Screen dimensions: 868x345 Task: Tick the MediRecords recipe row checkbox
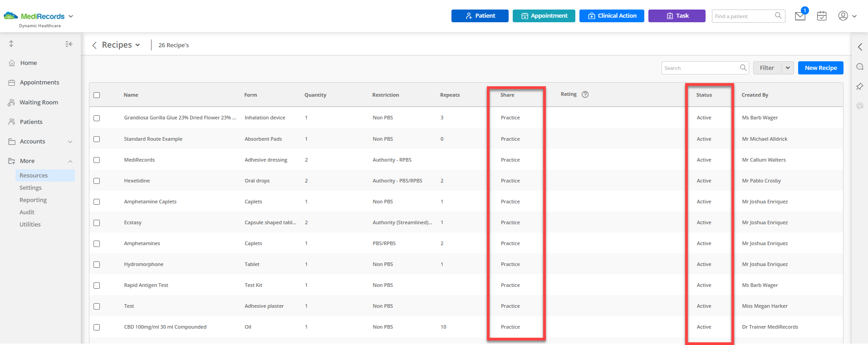coord(97,160)
